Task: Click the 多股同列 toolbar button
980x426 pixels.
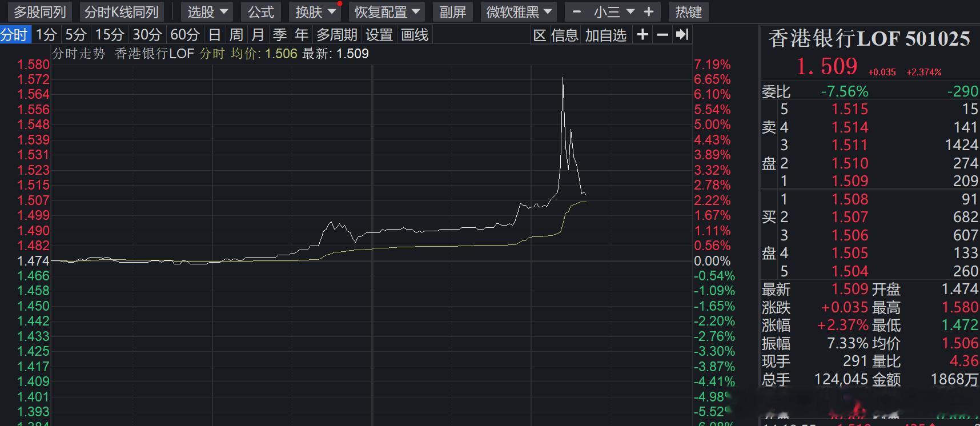Action: (40, 11)
